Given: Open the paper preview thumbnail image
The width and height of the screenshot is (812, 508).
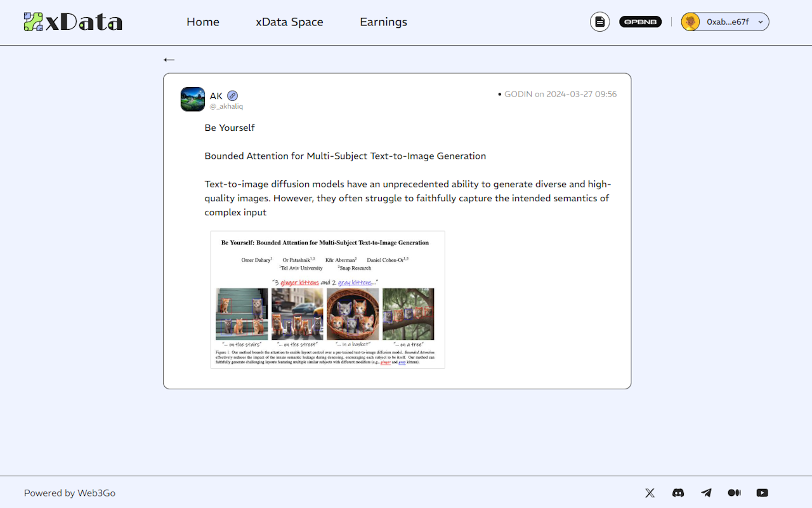Looking at the screenshot, I should (327, 299).
